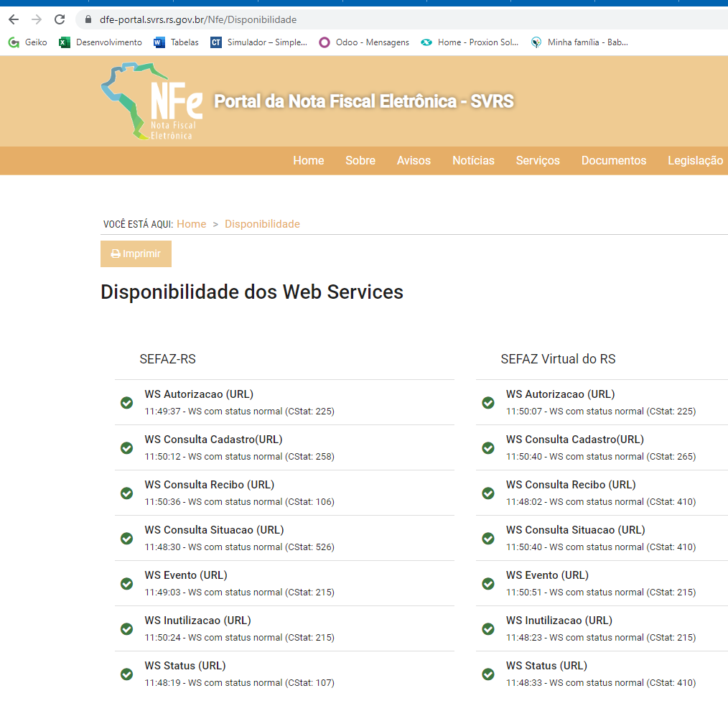728x706 pixels.
Task: Open the Home - Proxion Sol... bookmark
Action: click(x=470, y=42)
